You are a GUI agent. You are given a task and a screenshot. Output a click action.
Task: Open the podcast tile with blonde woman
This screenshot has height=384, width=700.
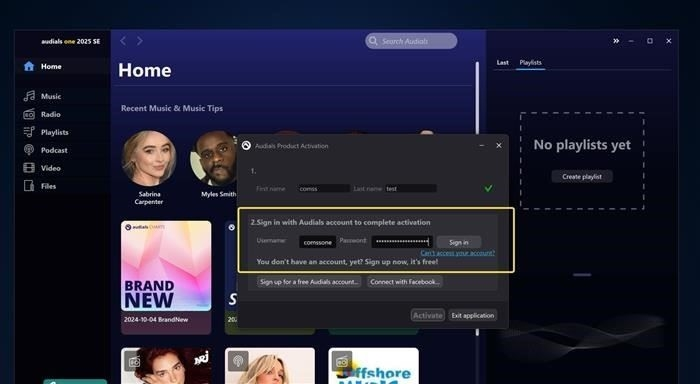pos(270,366)
